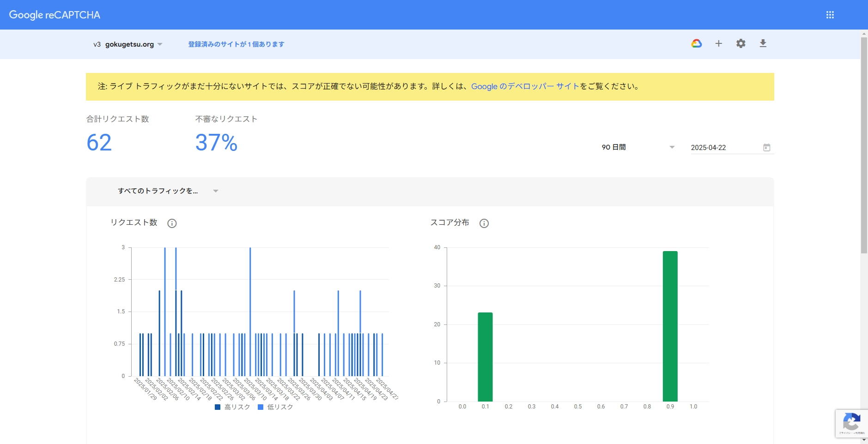Toggle 高リスク legend swatch

[x=218, y=407]
